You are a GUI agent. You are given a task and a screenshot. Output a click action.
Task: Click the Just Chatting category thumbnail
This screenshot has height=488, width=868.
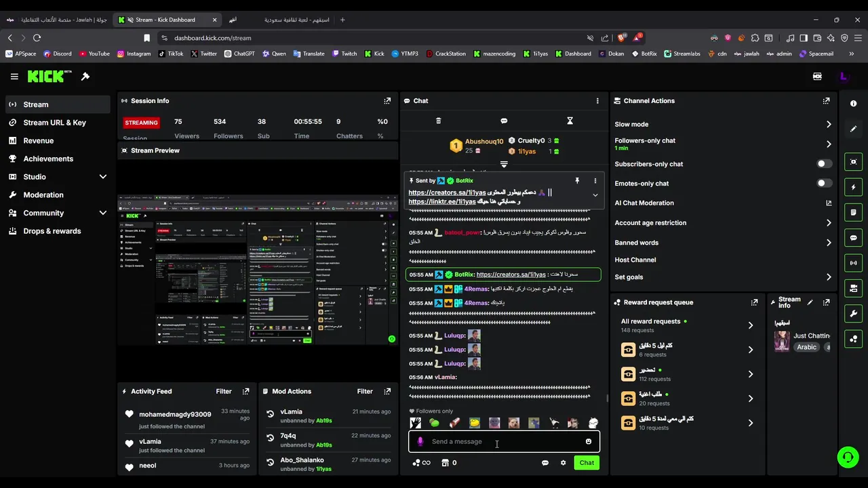[783, 341]
